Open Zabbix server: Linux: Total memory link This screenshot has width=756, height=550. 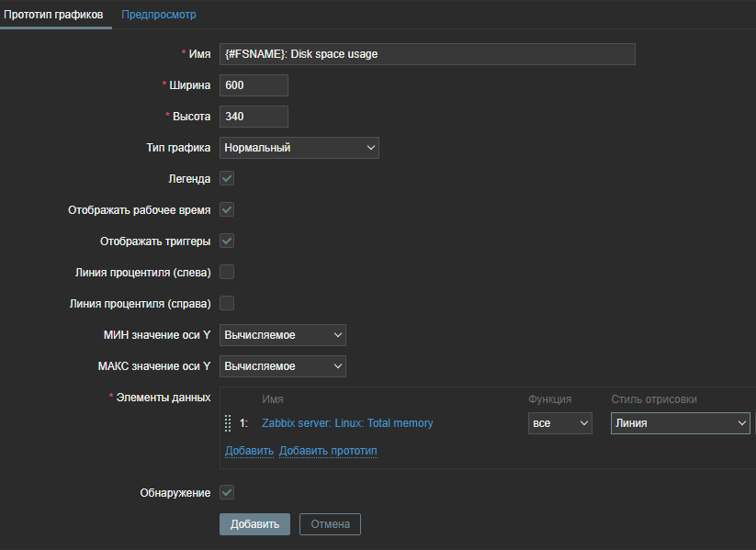pyautogui.click(x=347, y=423)
